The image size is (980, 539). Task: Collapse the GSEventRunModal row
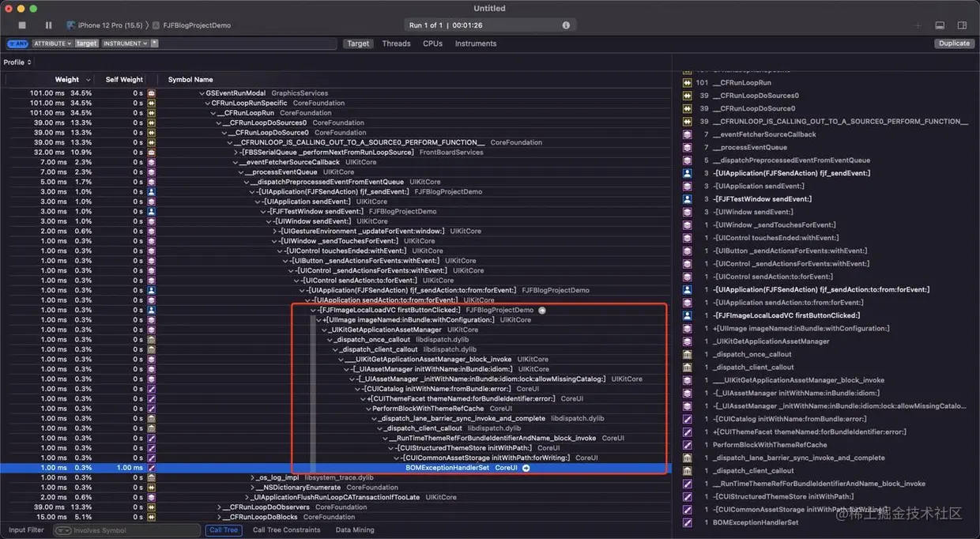point(202,93)
